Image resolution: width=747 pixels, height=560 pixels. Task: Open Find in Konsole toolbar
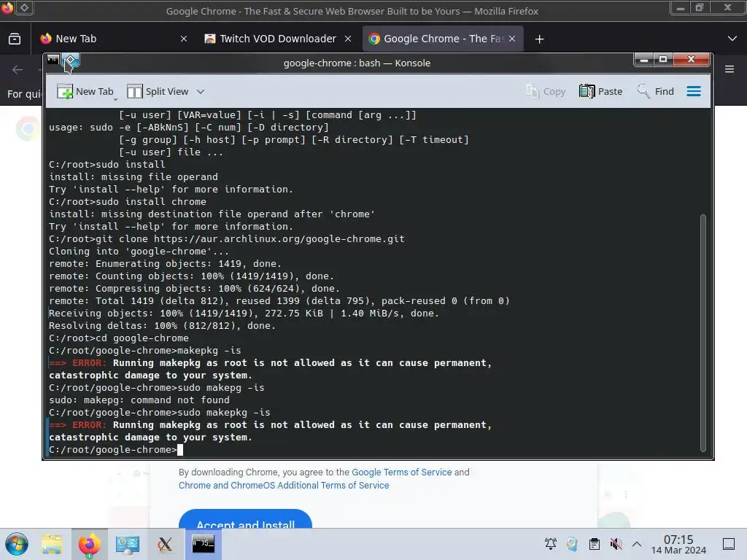(x=656, y=91)
